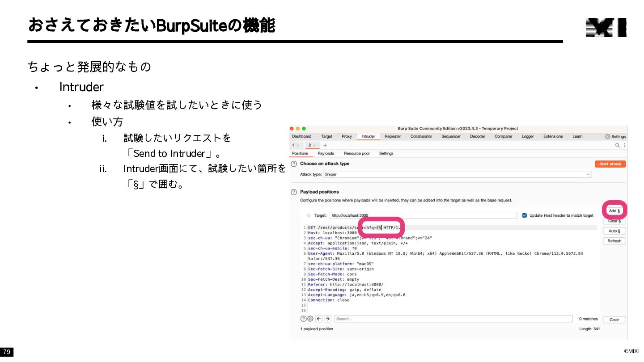Screen dimensions: 644x362
Task: Click into the Target URL field
Action: click(x=423, y=215)
